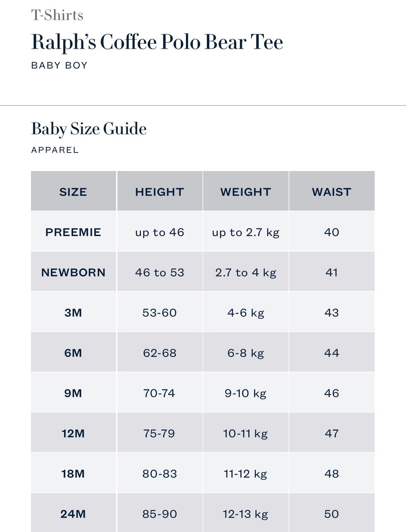Select the 12M size cell

[x=73, y=433]
